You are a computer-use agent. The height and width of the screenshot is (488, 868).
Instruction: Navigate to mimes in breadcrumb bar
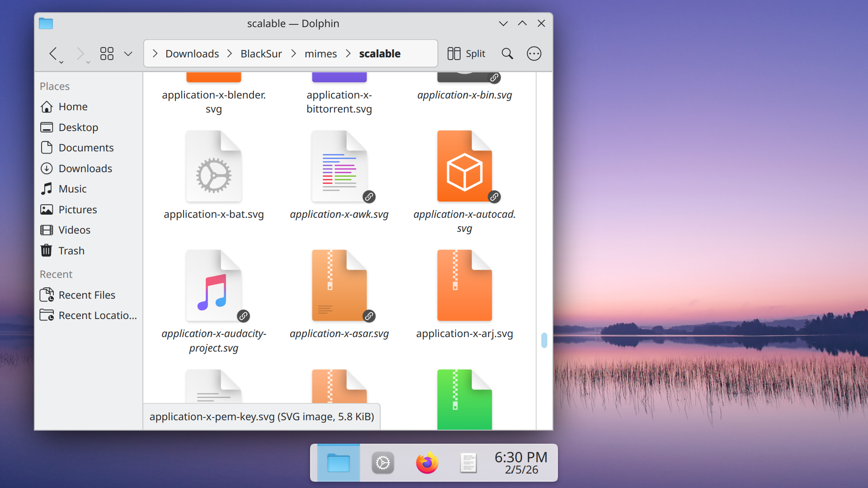click(321, 54)
